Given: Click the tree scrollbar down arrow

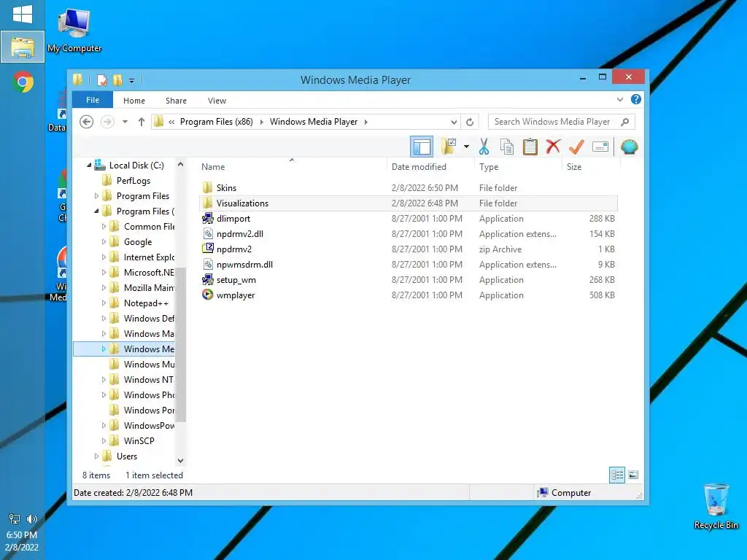Looking at the screenshot, I should pos(181,461).
